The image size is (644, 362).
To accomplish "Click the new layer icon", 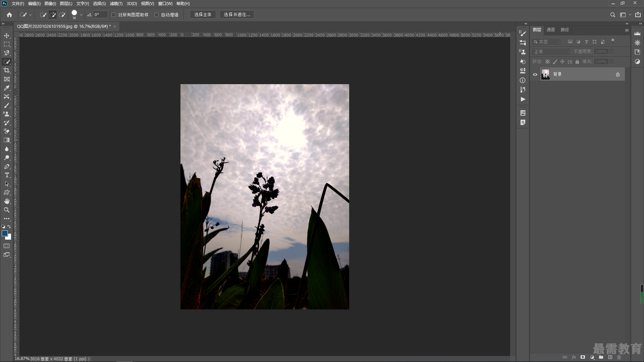I will click(610, 357).
